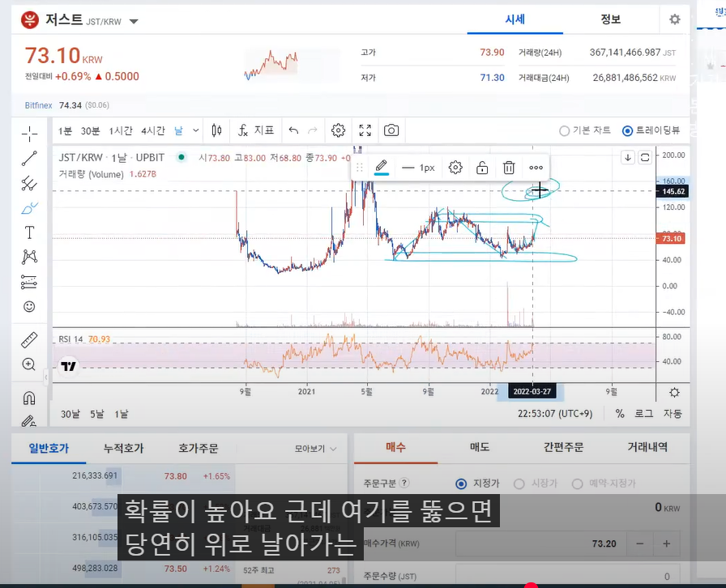Toggle the 로그 scale option

pos(643,413)
